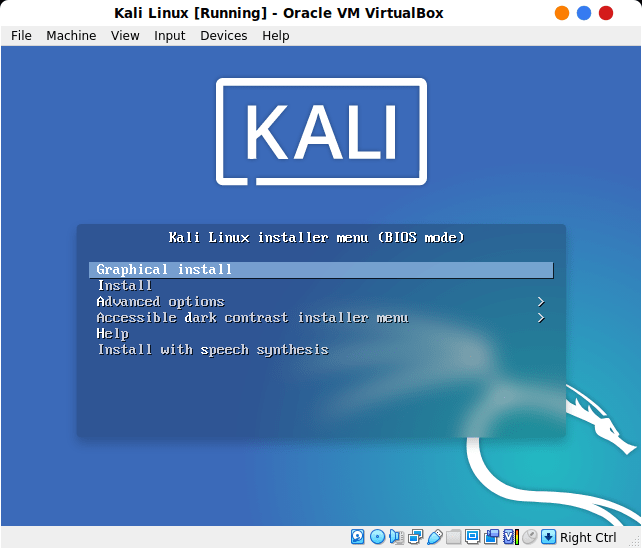Select Accessible dark contrast installer menu
The image size is (642, 549).
point(252,318)
